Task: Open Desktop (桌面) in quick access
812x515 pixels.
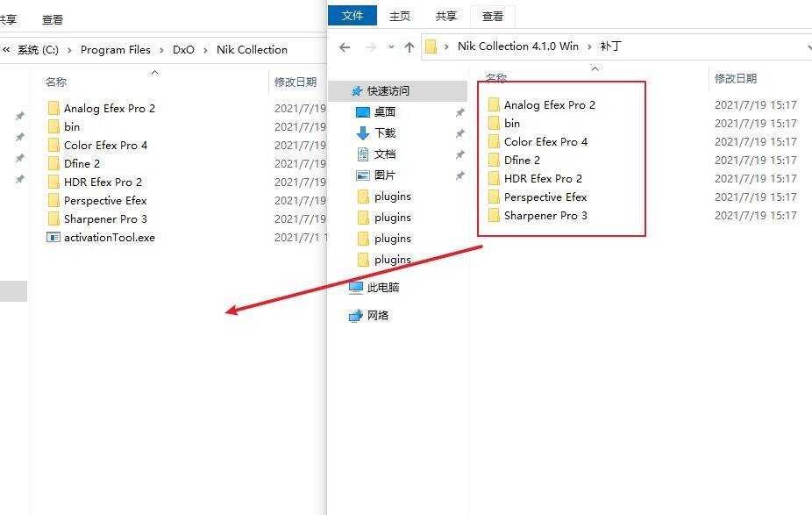Action: (x=384, y=112)
